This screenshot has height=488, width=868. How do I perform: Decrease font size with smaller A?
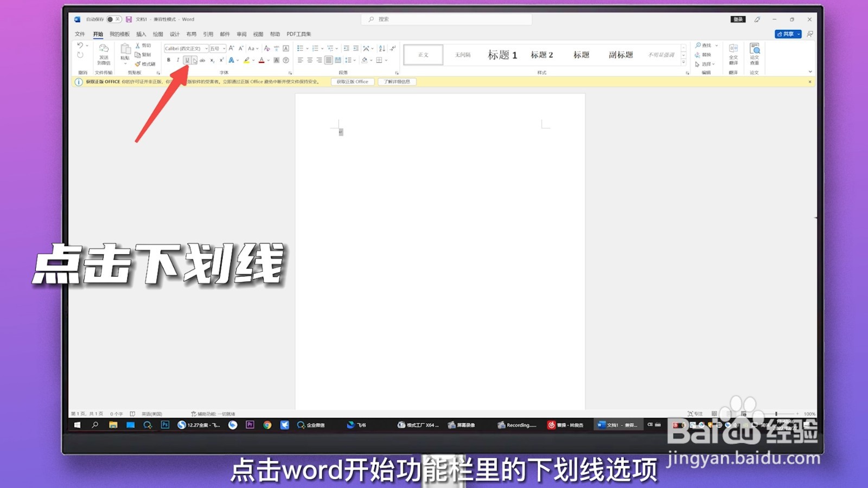(x=241, y=48)
